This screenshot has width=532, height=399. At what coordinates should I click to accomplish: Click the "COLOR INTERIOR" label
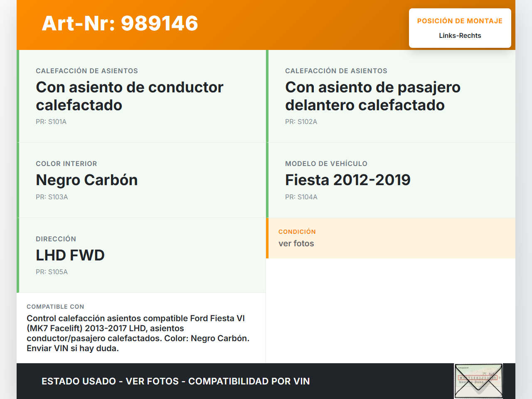[x=66, y=164]
